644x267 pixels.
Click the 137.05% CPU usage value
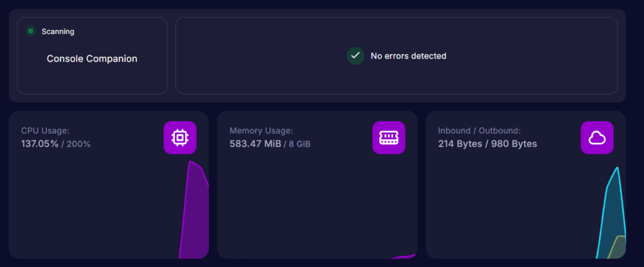tap(40, 144)
